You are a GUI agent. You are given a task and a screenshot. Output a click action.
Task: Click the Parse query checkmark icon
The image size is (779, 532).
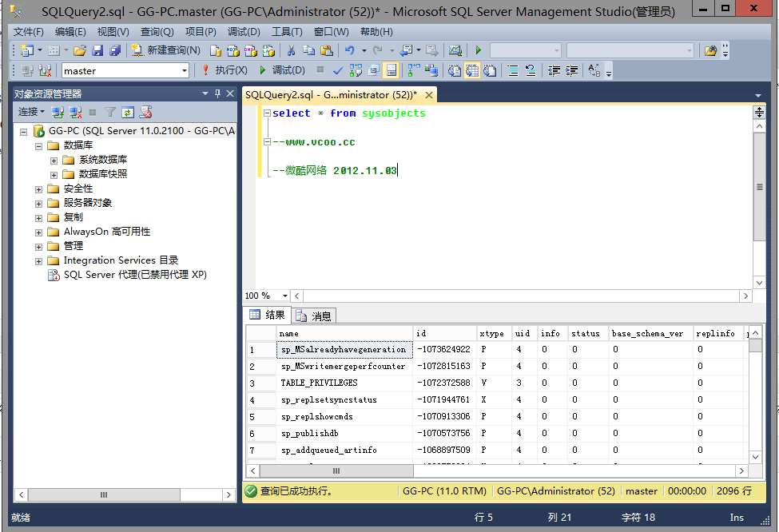tap(338, 70)
